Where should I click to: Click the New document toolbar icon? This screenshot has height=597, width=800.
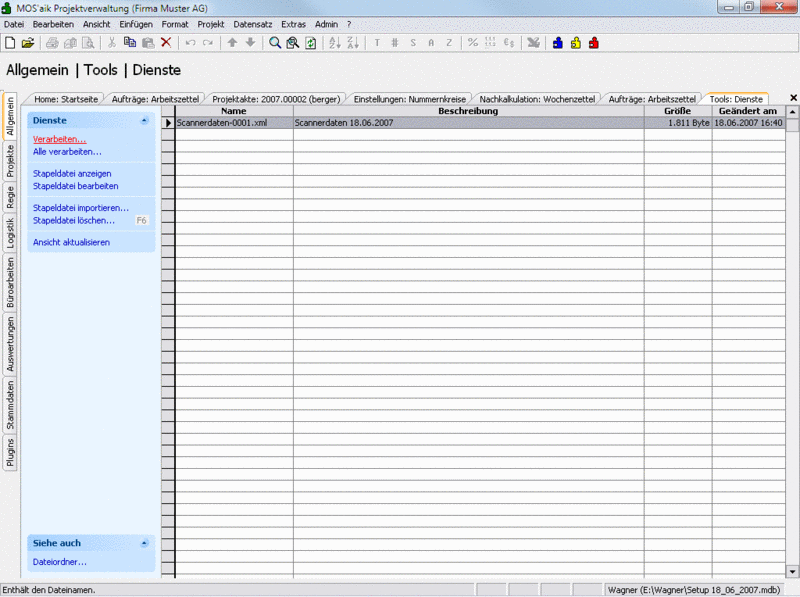[x=10, y=43]
